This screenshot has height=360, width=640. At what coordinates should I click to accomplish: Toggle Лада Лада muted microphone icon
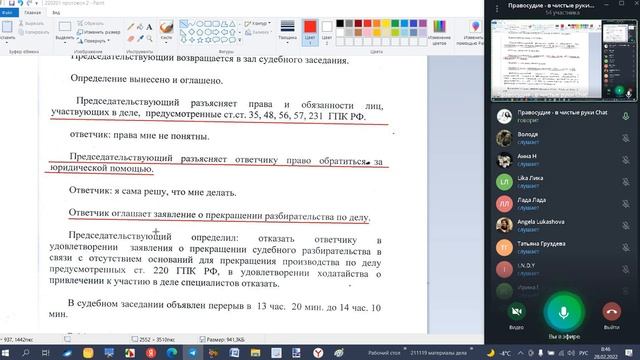[625, 204]
